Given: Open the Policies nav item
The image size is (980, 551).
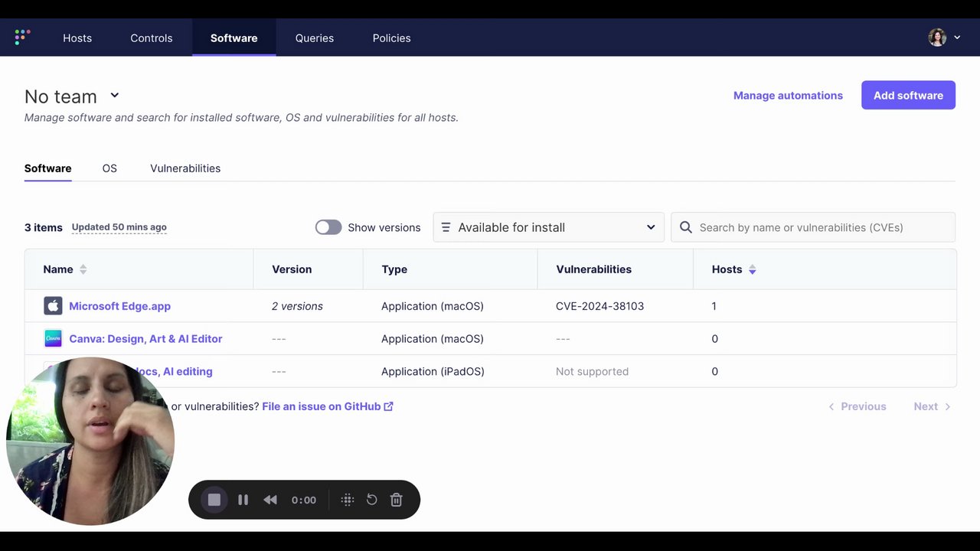Looking at the screenshot, I should click(391, 38).
